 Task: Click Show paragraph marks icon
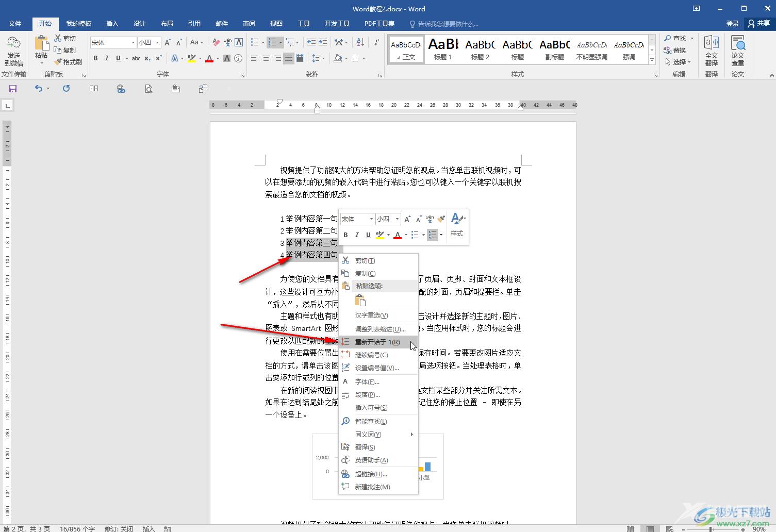point(377,42)
